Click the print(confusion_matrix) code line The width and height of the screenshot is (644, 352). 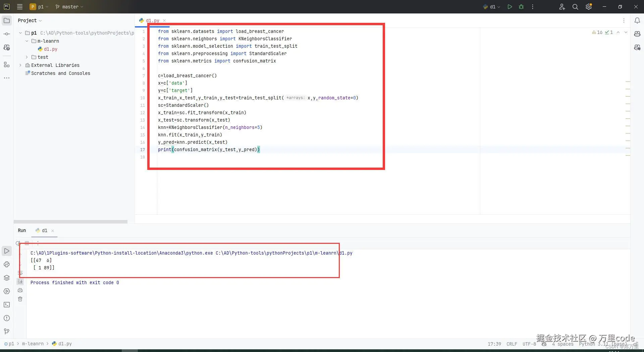pos(209,149)
